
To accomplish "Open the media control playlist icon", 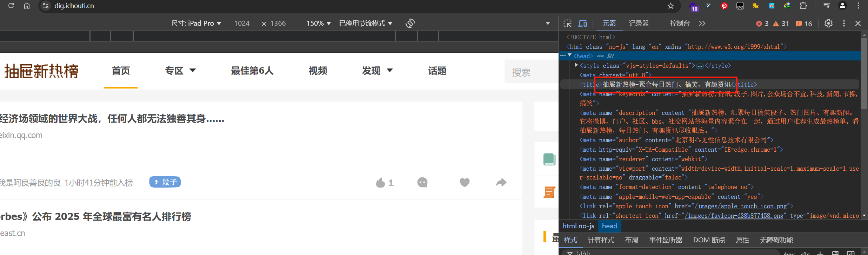I will pyautogui.click(x=827, y=6).
